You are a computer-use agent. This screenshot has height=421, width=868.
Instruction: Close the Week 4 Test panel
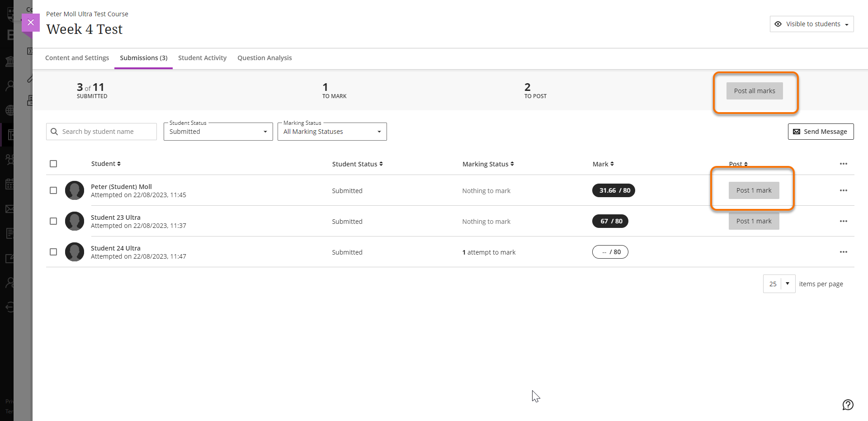coord(31,22)
